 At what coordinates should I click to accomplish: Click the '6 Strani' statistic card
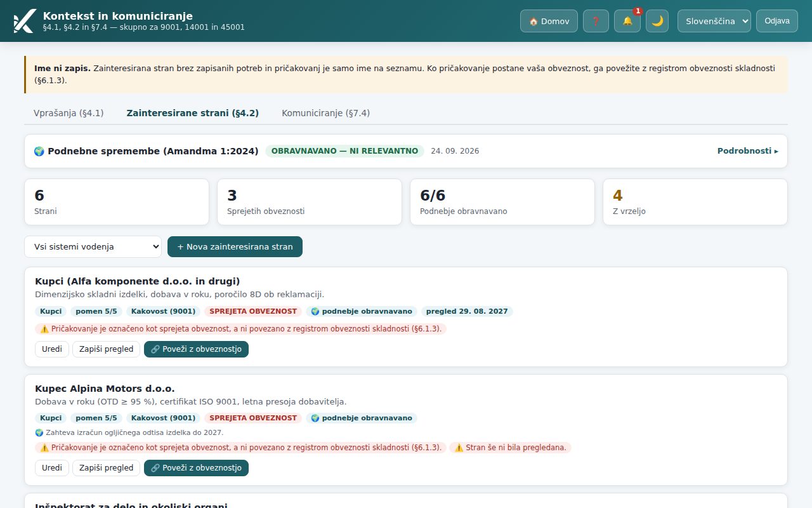(117, 202)
